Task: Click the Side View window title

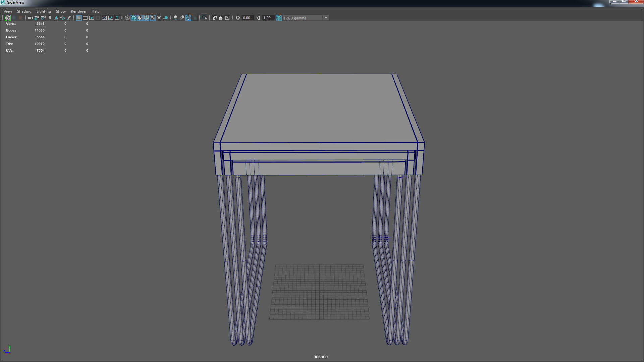Action: (x=16, y=2)
